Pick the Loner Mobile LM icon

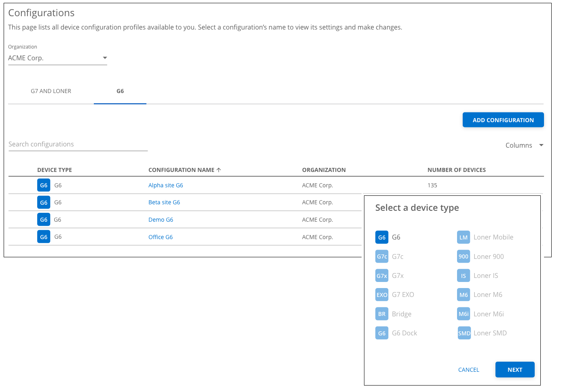click(464, 237)
